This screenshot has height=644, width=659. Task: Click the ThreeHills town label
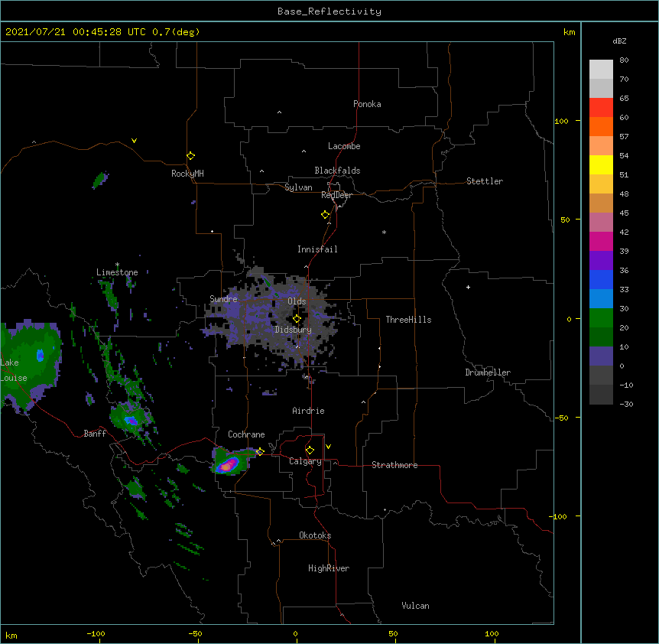pyautogui.click(x=408, y=320)
